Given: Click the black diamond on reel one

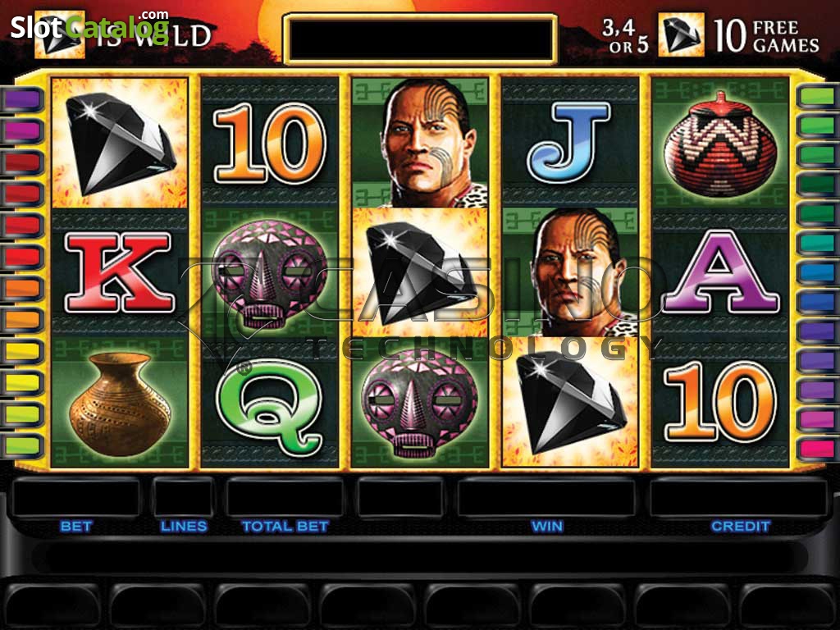Looking at the screenshot, I should click(x=120, y=143).
